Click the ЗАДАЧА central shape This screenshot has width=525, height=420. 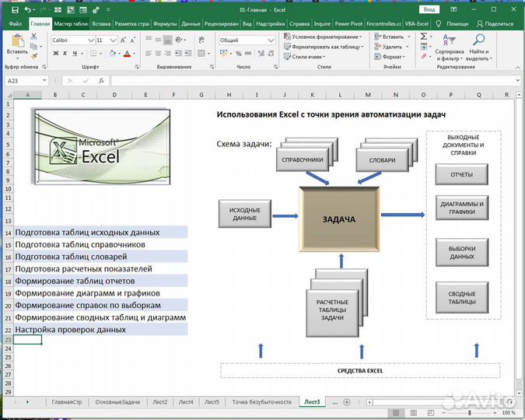(x=339, y=219)
